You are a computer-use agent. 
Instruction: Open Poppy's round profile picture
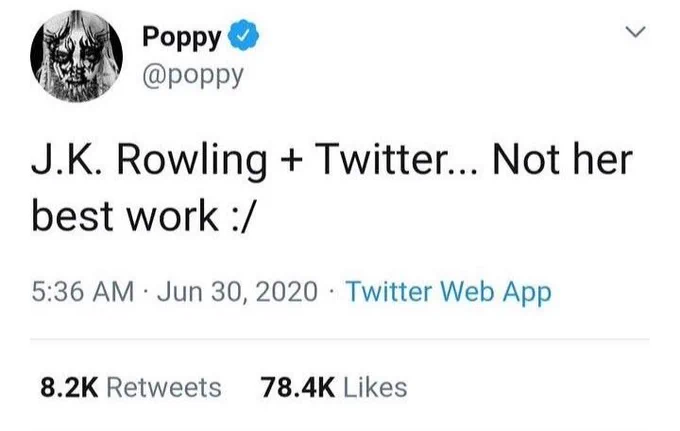(x=76, y=56)
